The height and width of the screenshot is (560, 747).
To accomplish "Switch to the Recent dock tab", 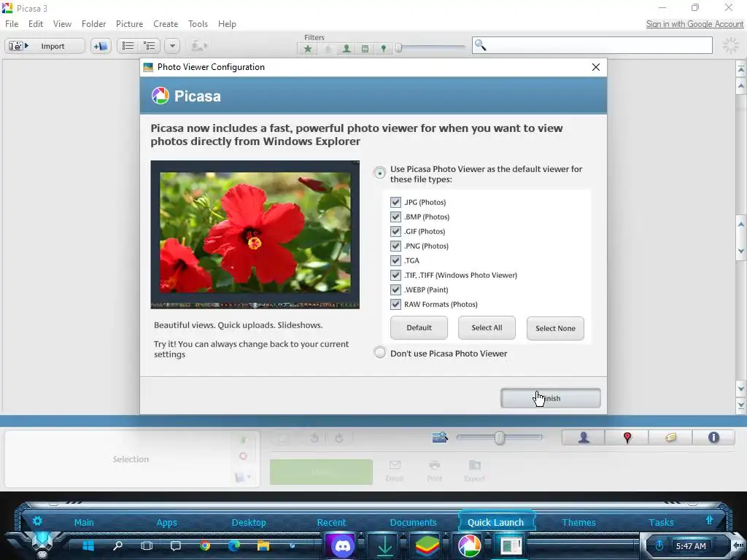I will pos(332,522).
